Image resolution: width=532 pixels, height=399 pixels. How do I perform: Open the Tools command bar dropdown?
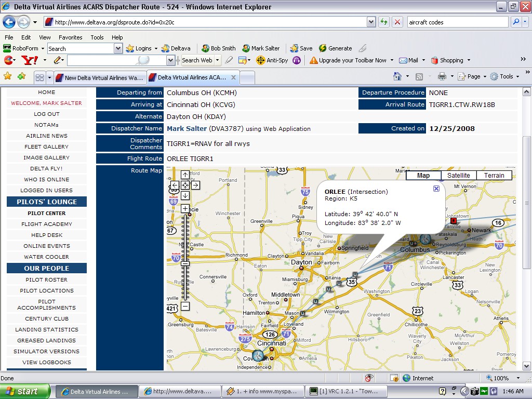(518, 77)
